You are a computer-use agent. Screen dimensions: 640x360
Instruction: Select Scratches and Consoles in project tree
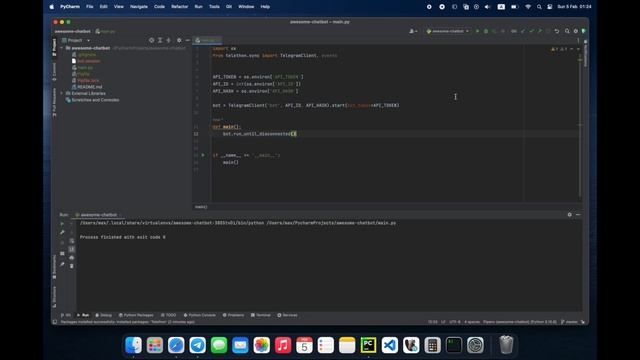pos(92,100)
